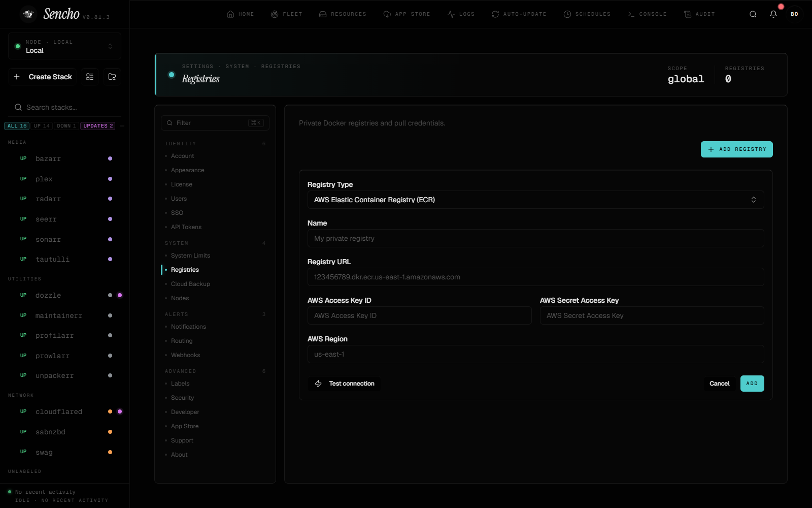Click the AWS Region input
Image resolution: width=812 pixels, height=508 pixels.
(x=535, y=354)
